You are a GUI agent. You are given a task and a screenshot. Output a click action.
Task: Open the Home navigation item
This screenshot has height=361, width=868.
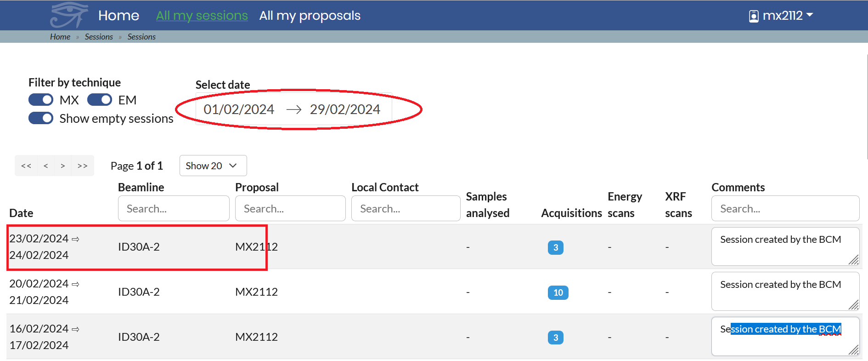(x=118, y=16)
